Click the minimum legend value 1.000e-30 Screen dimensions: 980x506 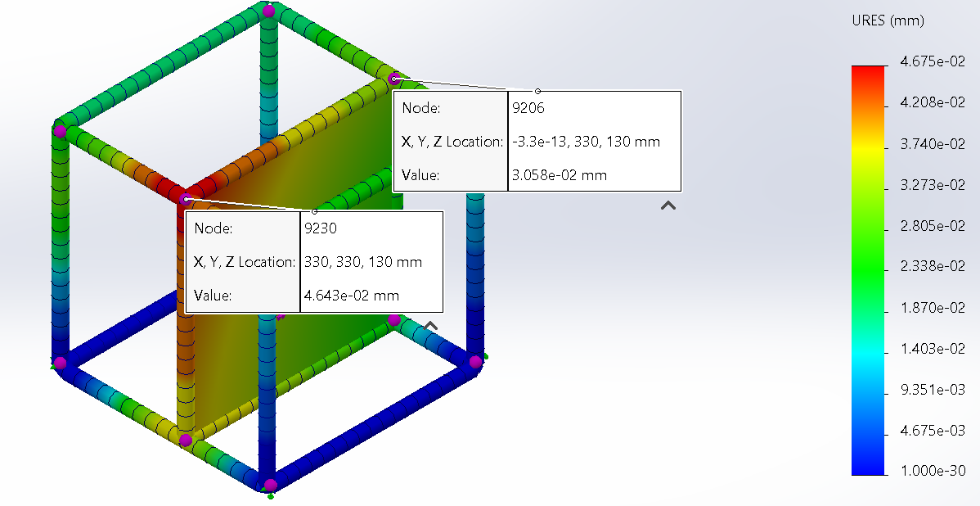pyautogui.click(x=933, y=471)
